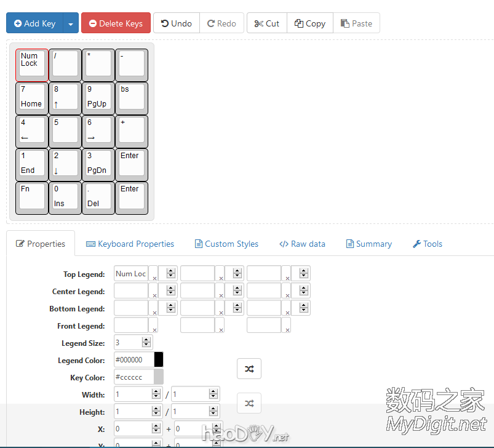
Task: Open the Raw data tab
Action: (x=302, y=244)
